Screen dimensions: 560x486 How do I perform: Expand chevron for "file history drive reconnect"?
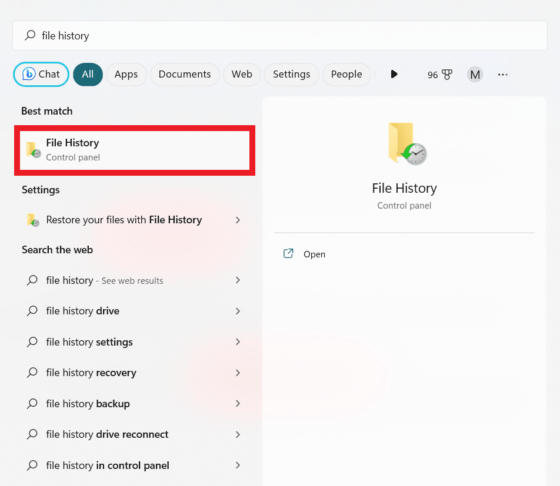click(x=238, y=435)
